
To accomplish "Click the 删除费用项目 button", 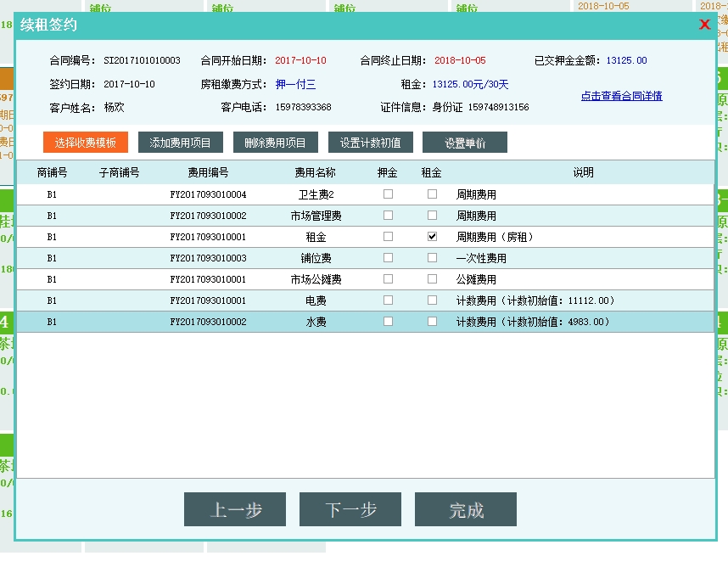I will (276, 143).
